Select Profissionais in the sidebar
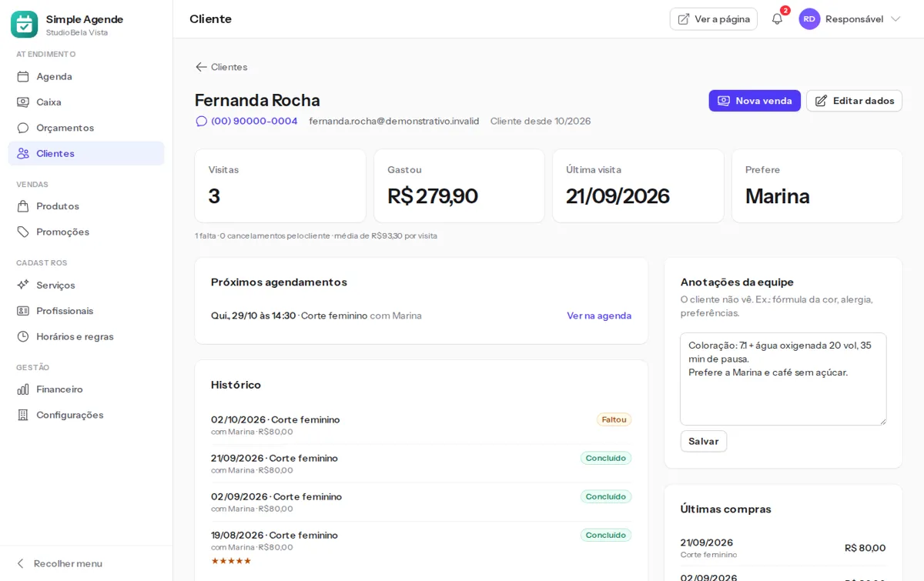 point(86,311)
